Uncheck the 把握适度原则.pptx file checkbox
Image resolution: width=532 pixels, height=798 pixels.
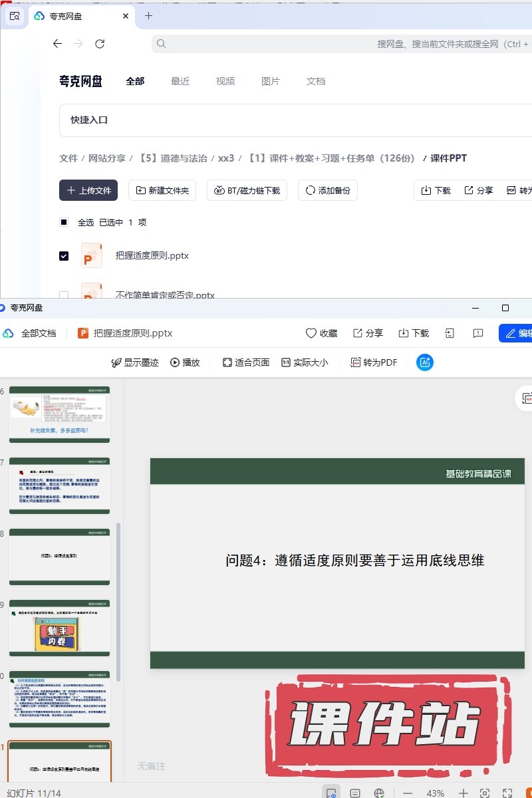pos(64,255)
